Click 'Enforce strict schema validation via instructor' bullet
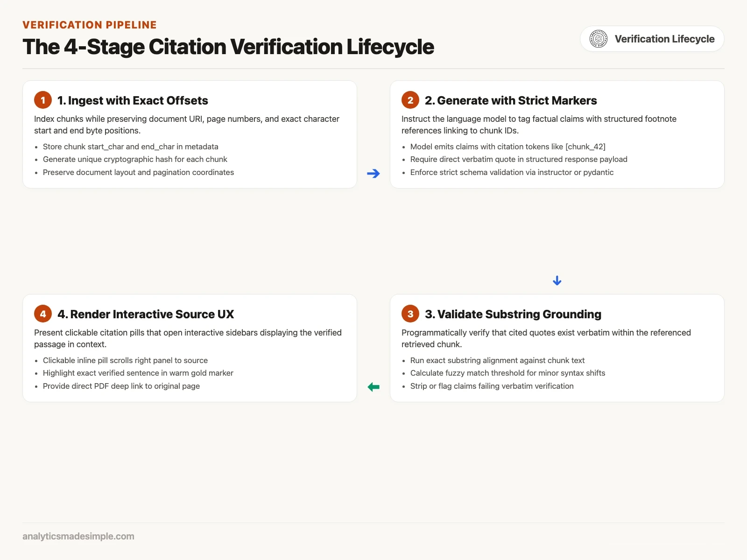 [512, 172]
